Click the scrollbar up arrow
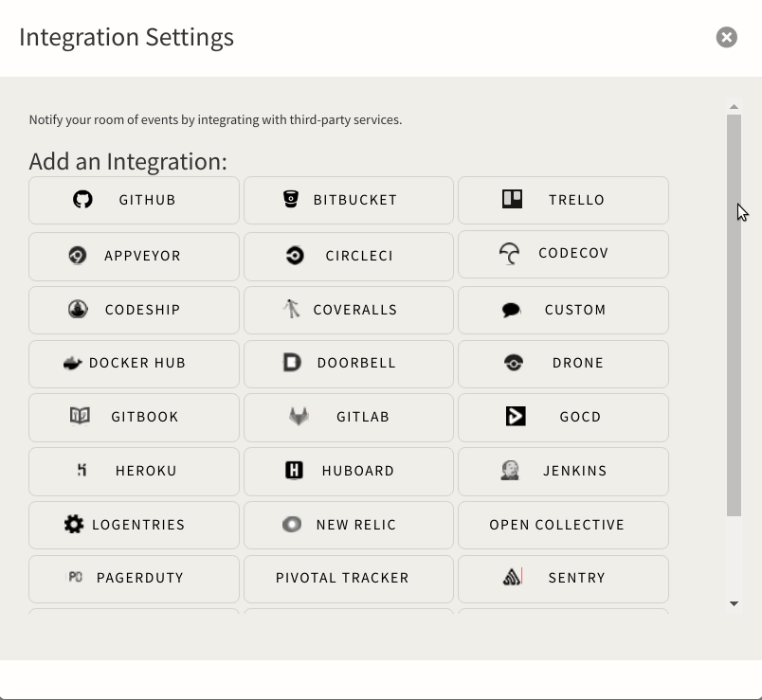This screenshot has height=700, width=762. [735, 106]
